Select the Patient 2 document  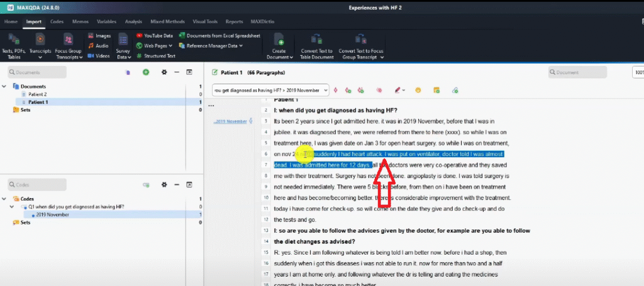37,94
